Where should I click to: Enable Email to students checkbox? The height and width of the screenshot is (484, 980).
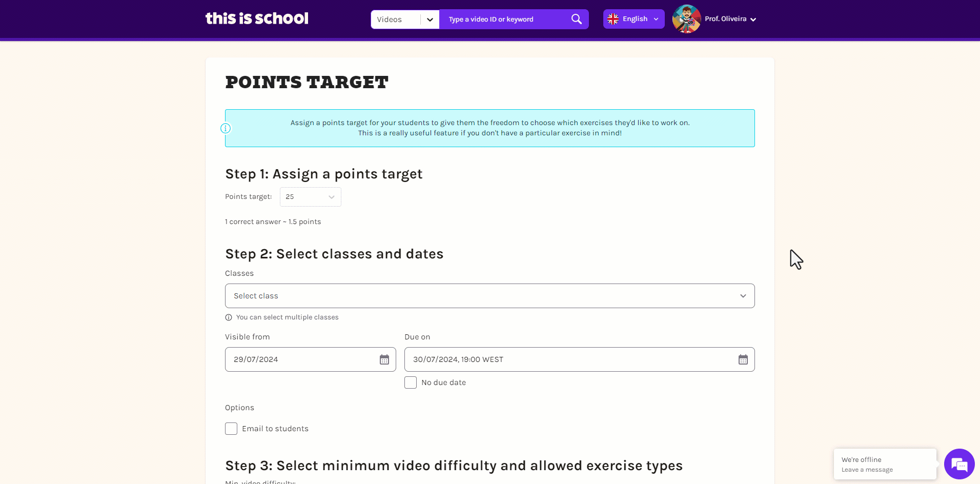pyautogui.click(x=231, y=429)
